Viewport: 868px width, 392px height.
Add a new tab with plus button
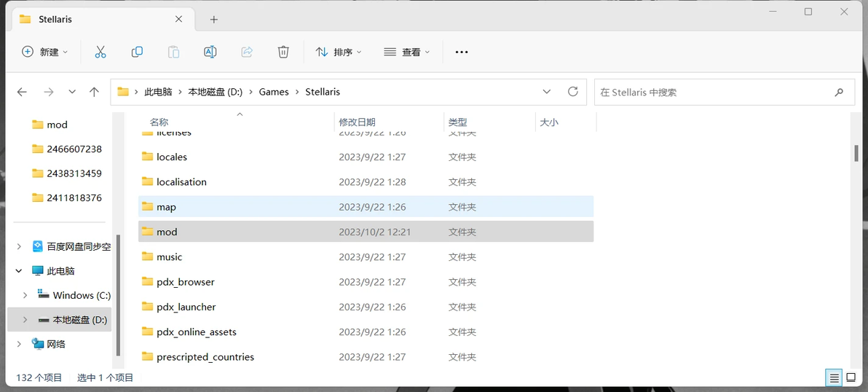213,20
